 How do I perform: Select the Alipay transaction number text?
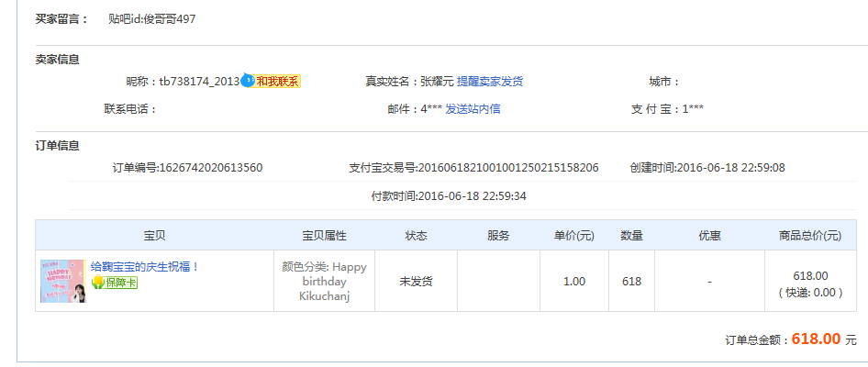(507, 168)
